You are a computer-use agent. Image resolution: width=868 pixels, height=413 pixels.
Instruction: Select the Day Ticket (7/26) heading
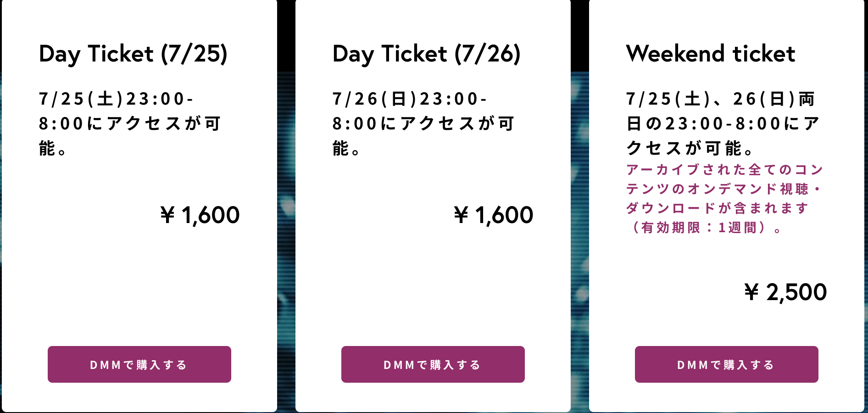pos(427,54)
